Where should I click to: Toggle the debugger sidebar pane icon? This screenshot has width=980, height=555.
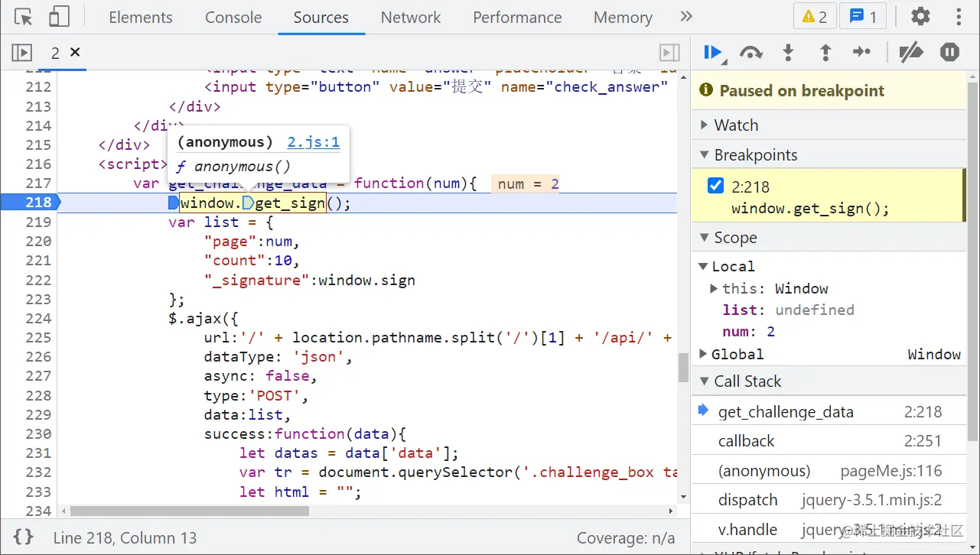click(669, 53)
